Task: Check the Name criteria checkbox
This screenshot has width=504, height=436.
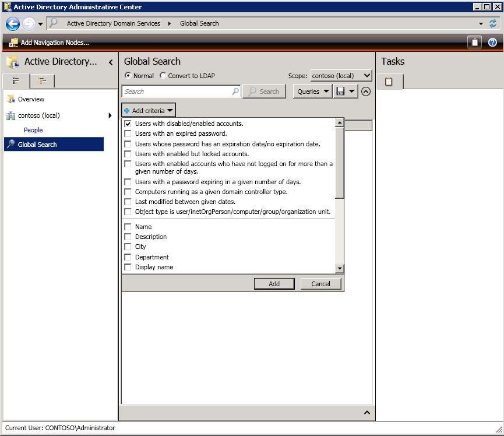Action: tap(128, 227)
